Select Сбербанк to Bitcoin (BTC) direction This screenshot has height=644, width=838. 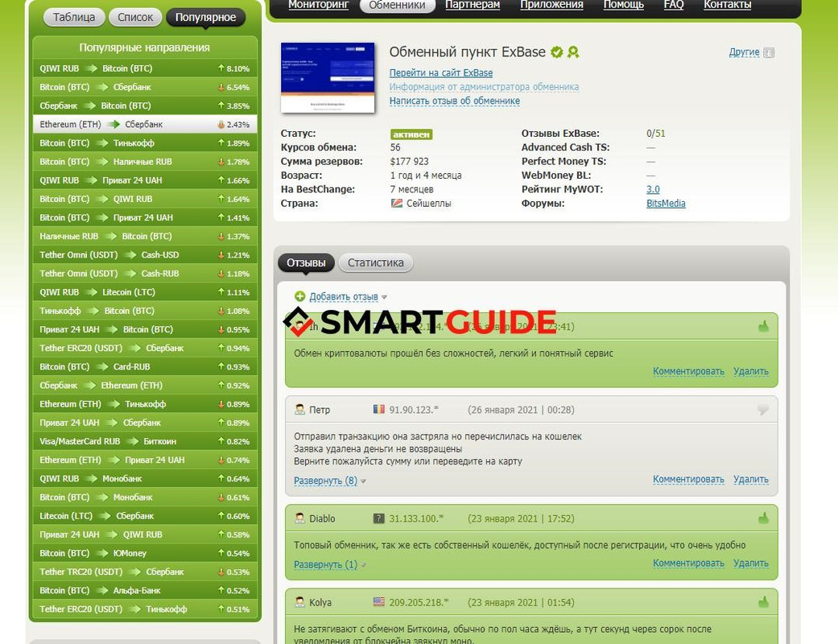tap(145, 105)
